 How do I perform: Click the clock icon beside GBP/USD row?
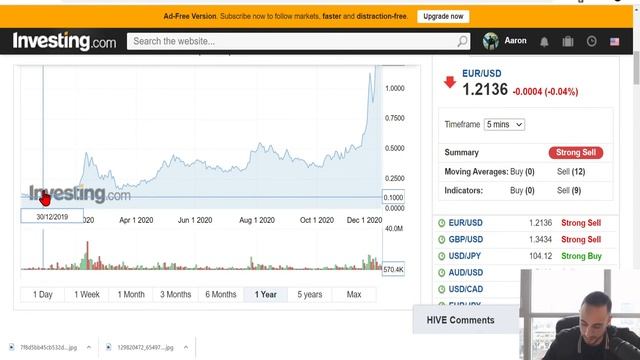tap(441, 240)
